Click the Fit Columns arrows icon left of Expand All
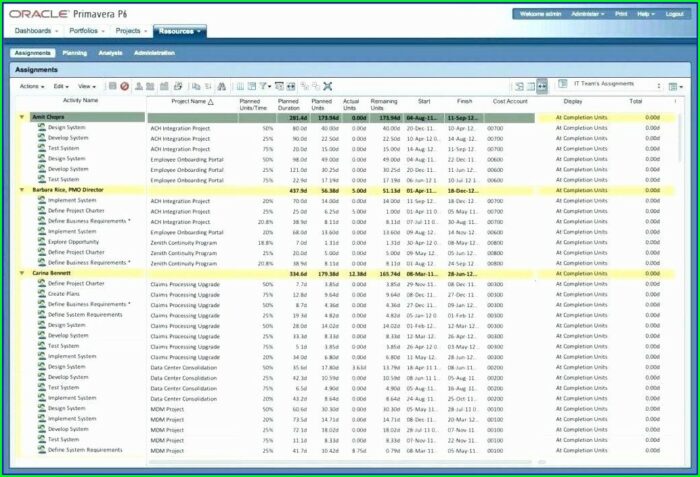The image size is (700, 477). 291,86
